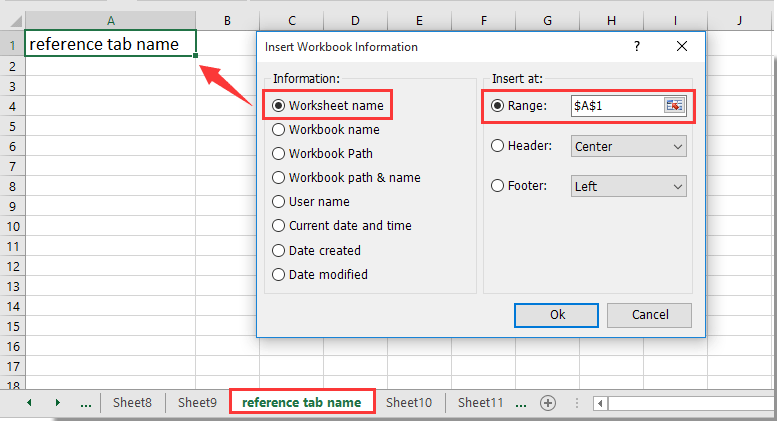Choose the Workbook Path option
777x421 pixels.
tap(279, 153)
